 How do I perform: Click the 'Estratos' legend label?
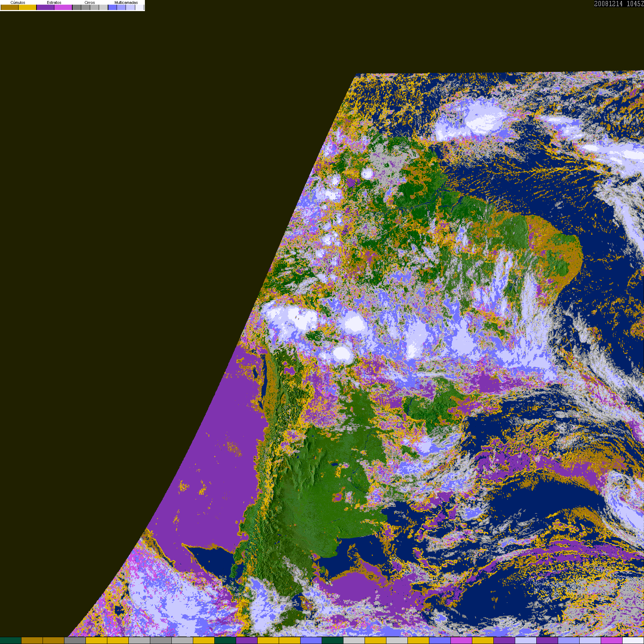click(54, 3)
